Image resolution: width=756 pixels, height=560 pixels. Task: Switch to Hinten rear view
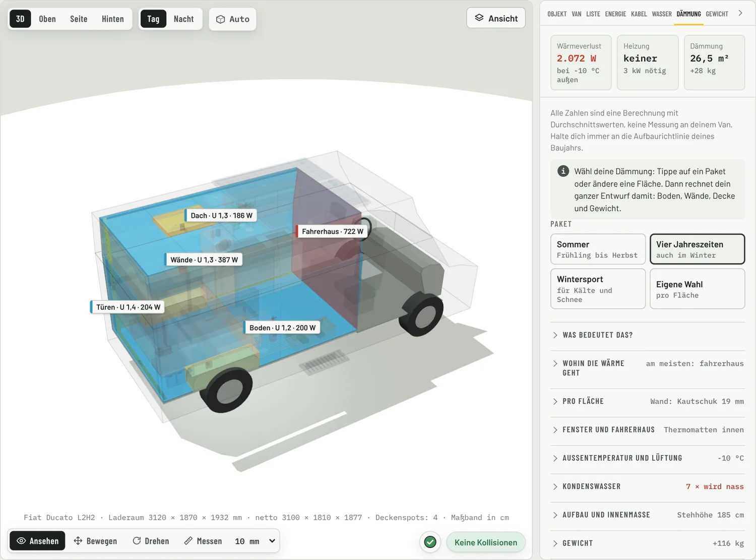[113, 19]
